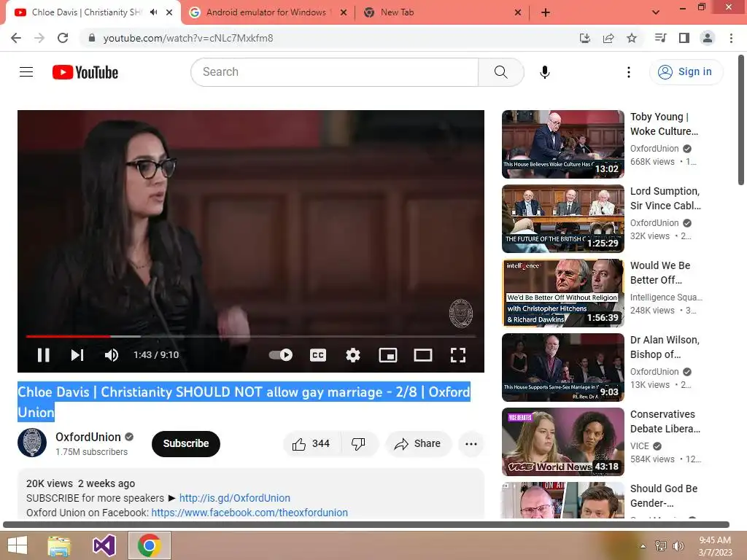Skip to the next video
This screenshot has width=747, height=560.
[77, 355]
